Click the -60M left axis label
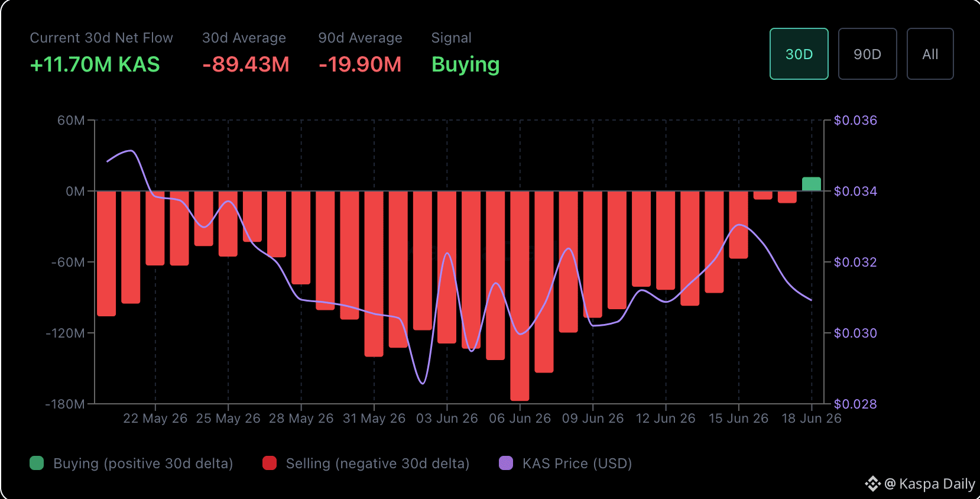This screenshot has height=499, width=980. pyautogui.click(x=68, y=263)
